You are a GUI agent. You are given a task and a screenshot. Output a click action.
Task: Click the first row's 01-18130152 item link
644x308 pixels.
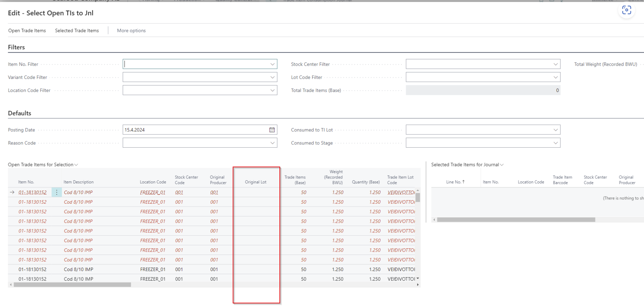(x=33, y=192)
